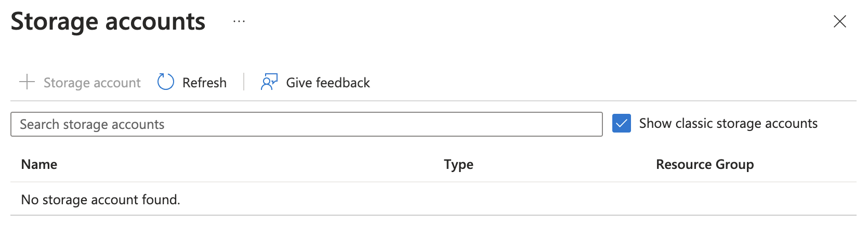This screenshot has width=868, height=237.
Task: Open the Give feedback link text
Action: coord(327,83)
